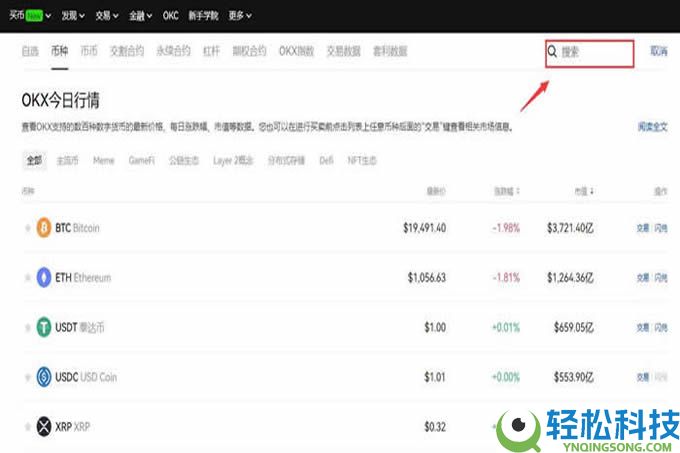680x453 pixels.
Task: Click 交易 link in USDC row
Action: [x=643, y=377]
